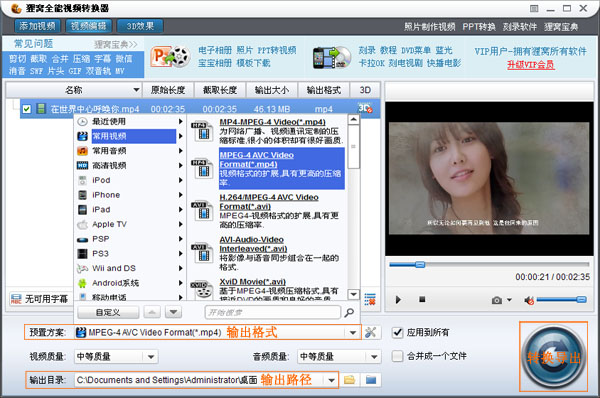The image size is (600, 398).
Task: Click the 无可用字幕 subtitle button
Action: point(39,299)
